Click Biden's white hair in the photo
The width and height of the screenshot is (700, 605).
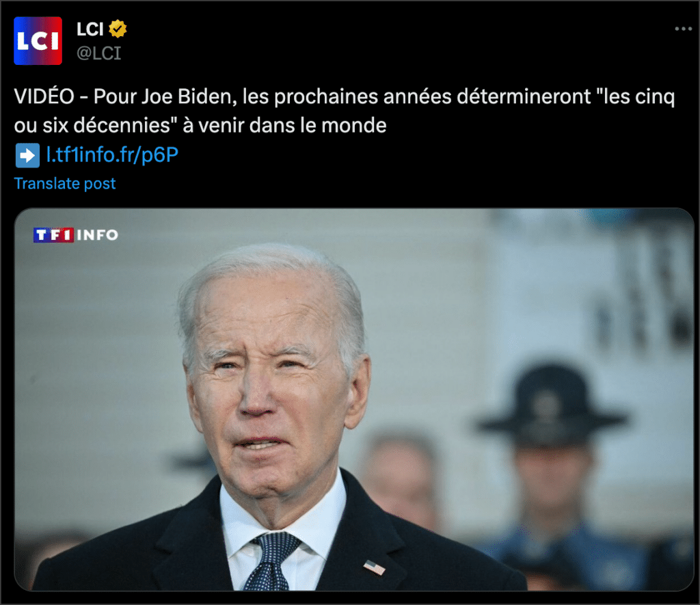(272, 277)
